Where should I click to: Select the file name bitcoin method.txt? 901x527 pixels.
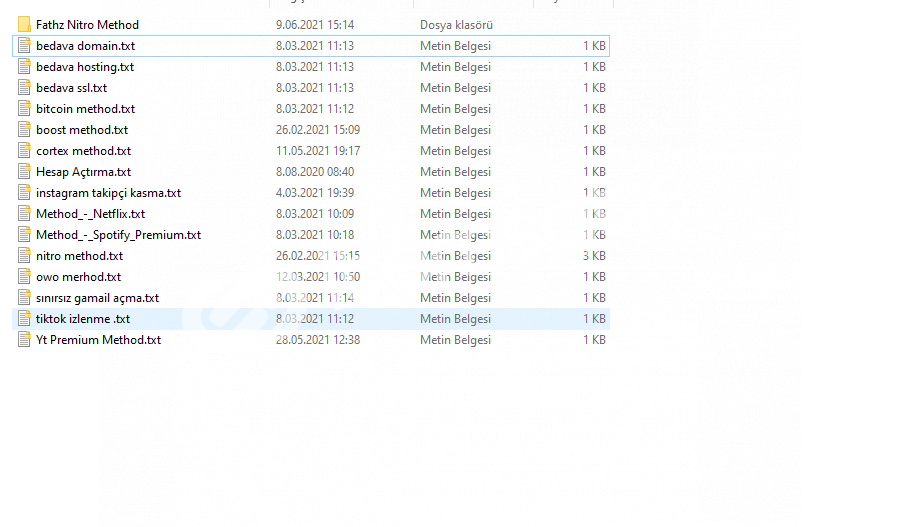86,109
